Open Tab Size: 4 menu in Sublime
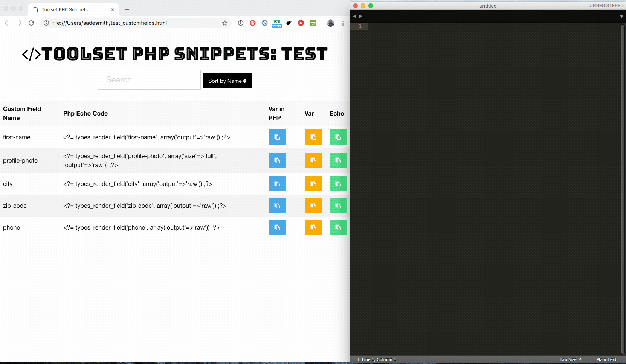Viewport: 626px width, 364px height. 571,359
